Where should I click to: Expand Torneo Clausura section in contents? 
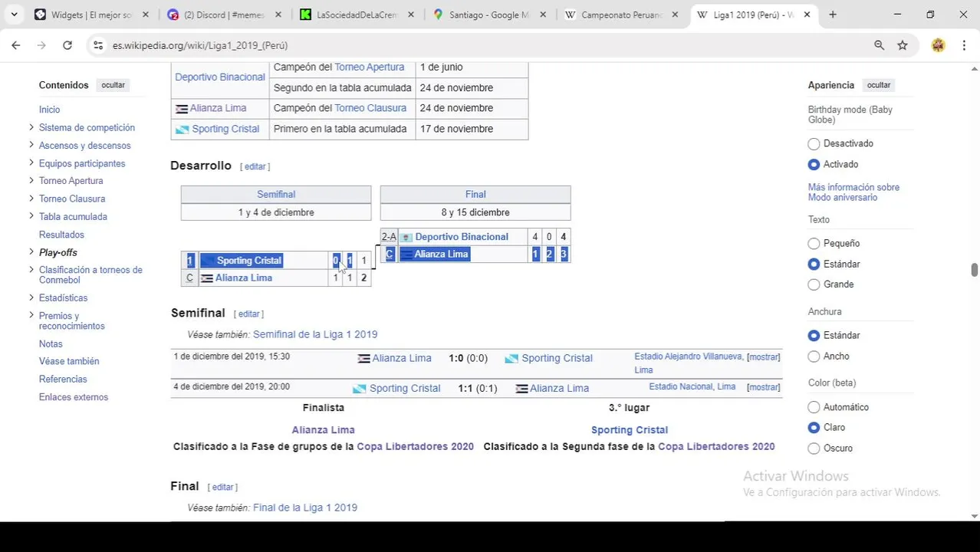point(31,198)
